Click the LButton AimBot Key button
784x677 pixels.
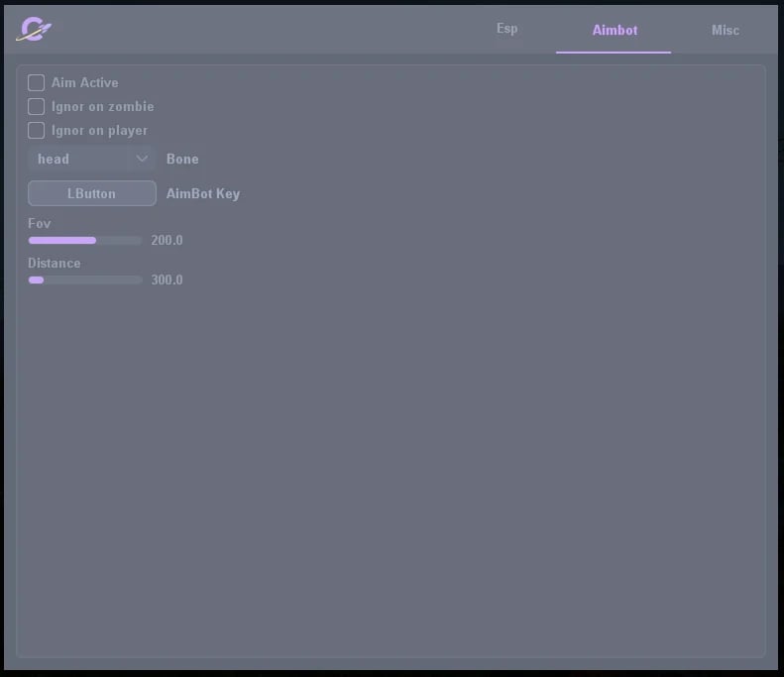92,193
